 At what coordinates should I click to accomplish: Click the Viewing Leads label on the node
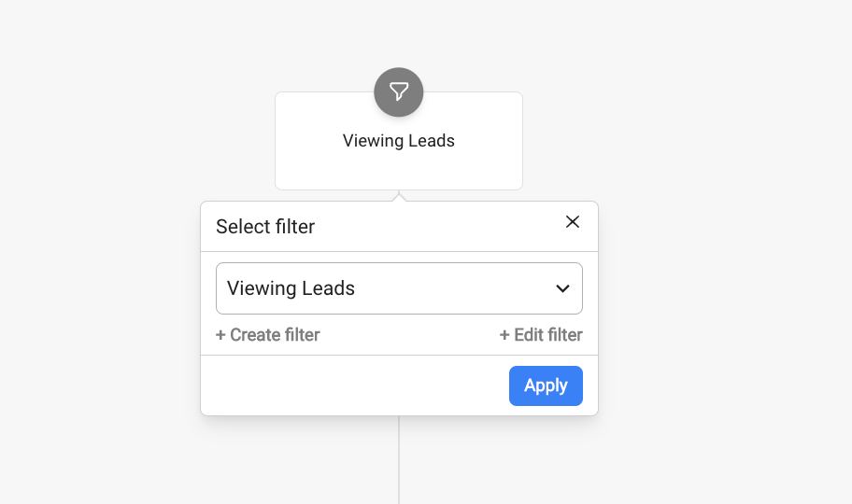point(399,141)
